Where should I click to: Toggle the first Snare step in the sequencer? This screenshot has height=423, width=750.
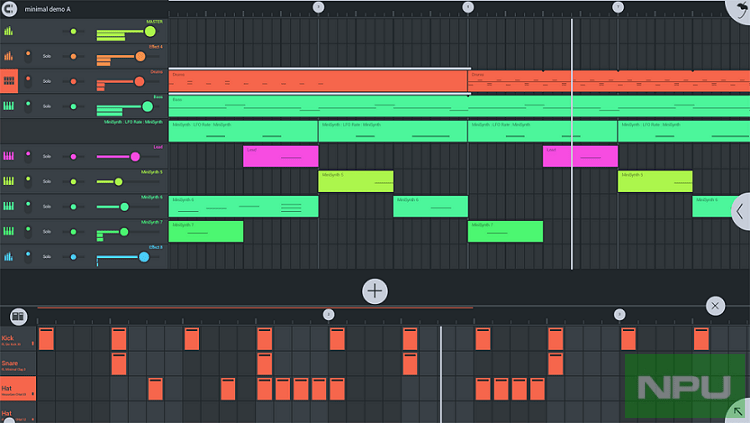pyautogui.click(x=119, y=364)
